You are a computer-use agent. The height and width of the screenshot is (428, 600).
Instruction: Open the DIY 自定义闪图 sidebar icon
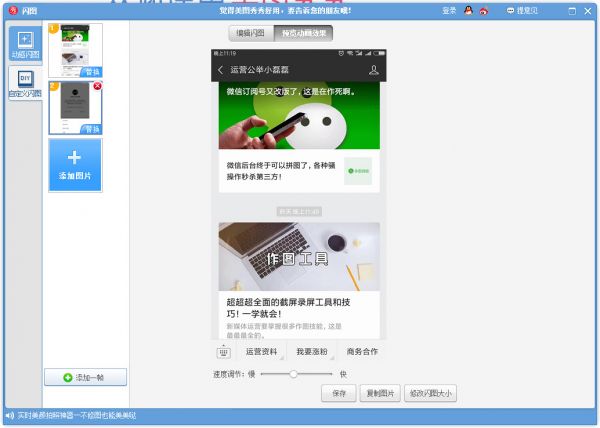[25, 83]
